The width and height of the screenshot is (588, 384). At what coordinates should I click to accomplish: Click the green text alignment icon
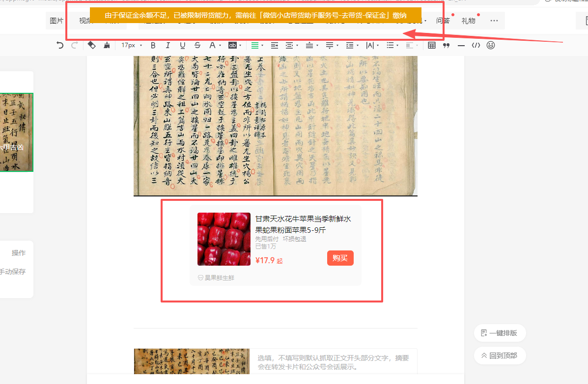click(x=254, y=45)
